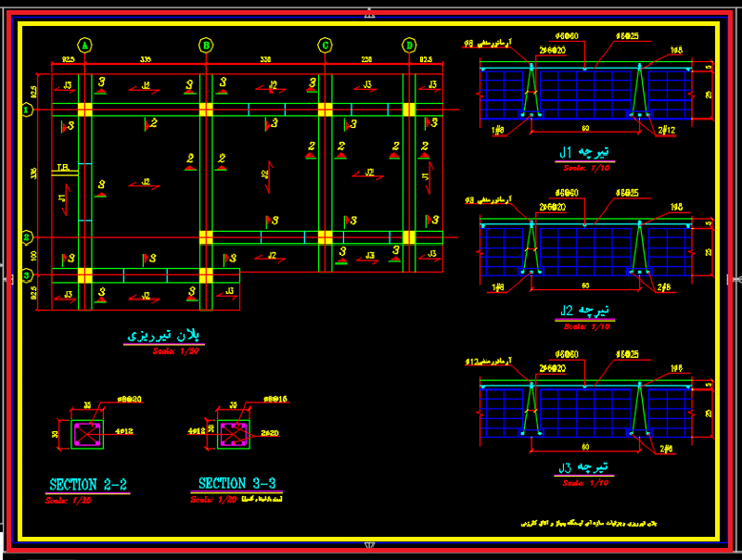This screenshot has width=742, height=560.
Task: Select the axis marker 2 on left
Action: [x=28, y=237]
